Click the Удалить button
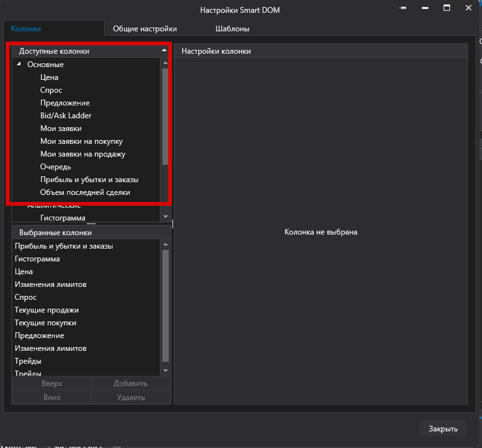482x448 pixels. [x=130, y=398]
